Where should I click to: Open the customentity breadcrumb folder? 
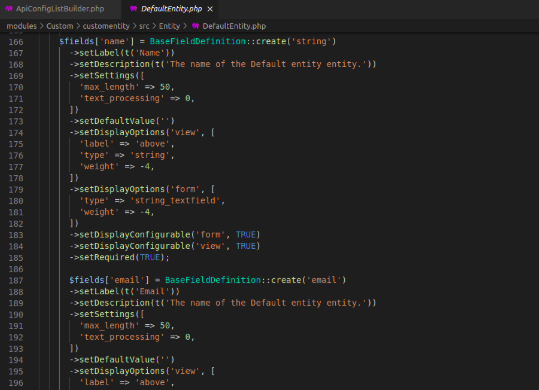point(106,26)
